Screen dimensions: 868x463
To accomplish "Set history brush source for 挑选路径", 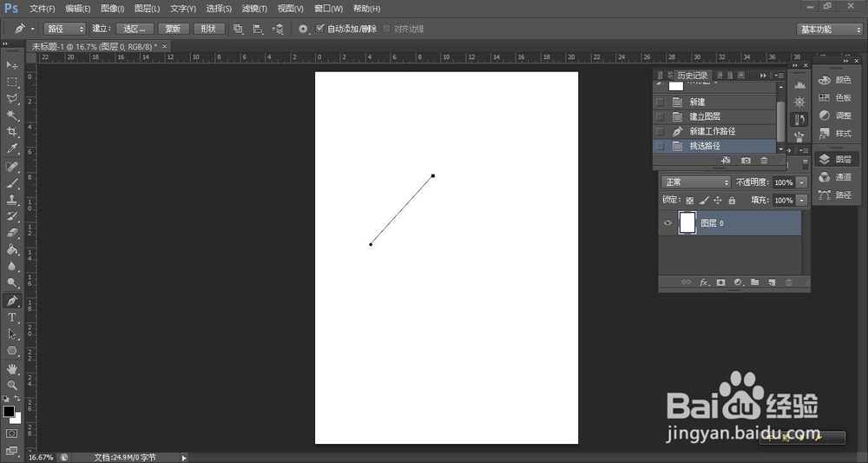I will point(660,146).
